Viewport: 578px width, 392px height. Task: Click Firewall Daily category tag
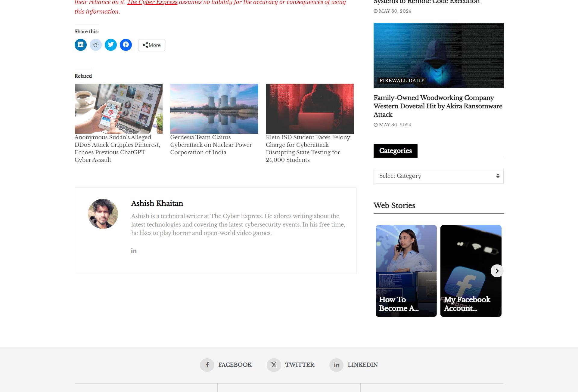tap(402, 81)
